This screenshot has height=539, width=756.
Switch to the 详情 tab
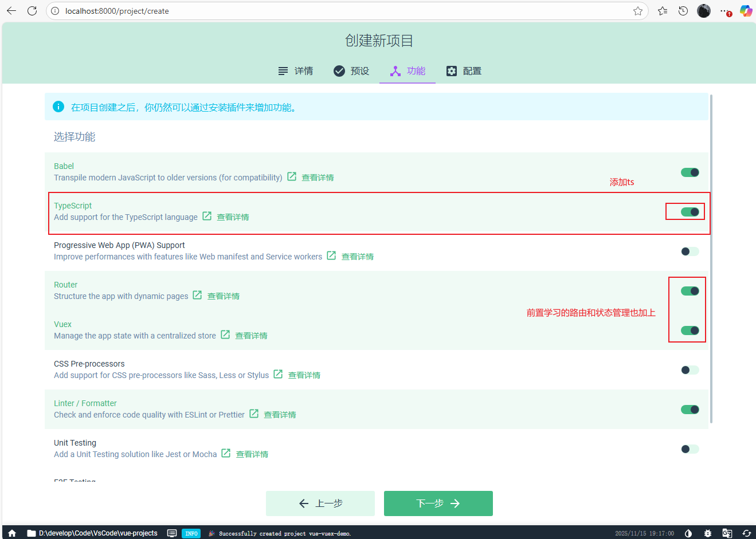coord(295,71)
